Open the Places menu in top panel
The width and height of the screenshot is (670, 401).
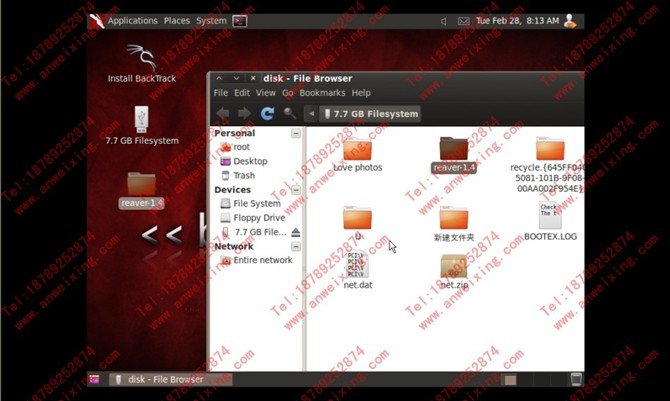click(177, 21)
